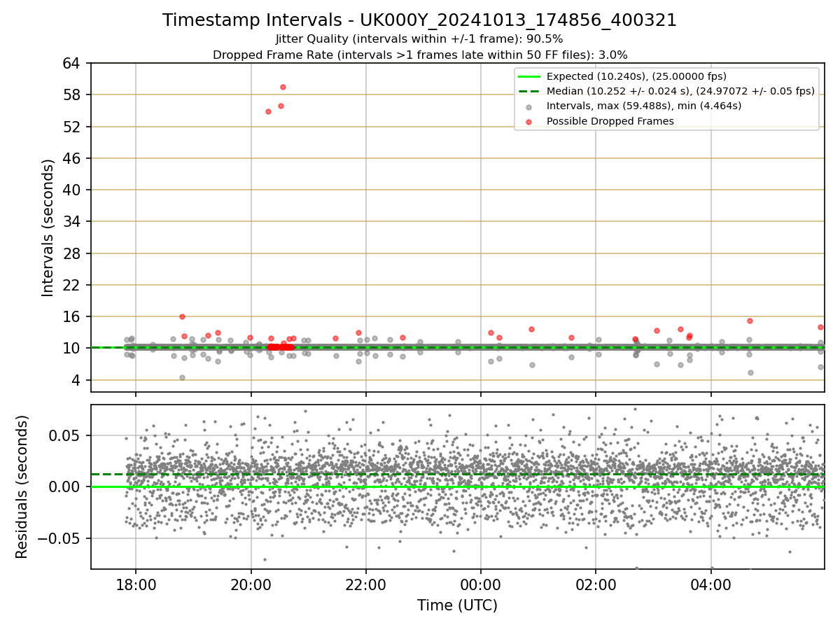Click the lowest gray interval point near 4.5 seconds
This screenshot has height=630, width=840.
(x=182, y=377)
